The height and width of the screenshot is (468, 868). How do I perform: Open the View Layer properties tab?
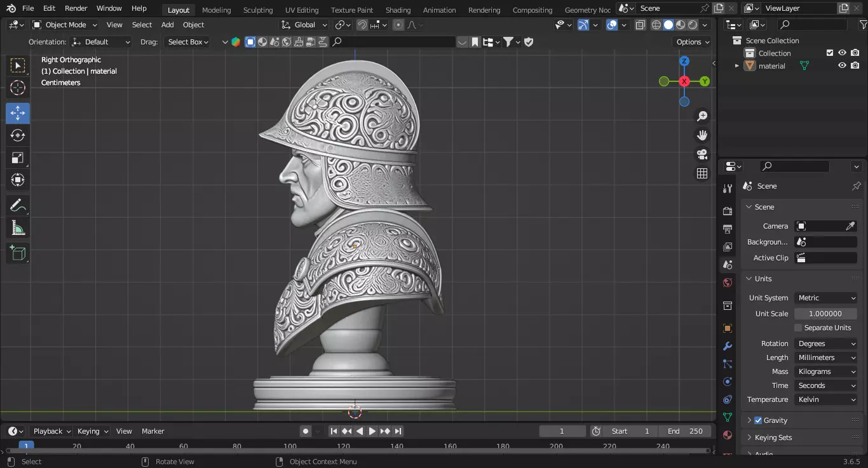pos(728,246)
